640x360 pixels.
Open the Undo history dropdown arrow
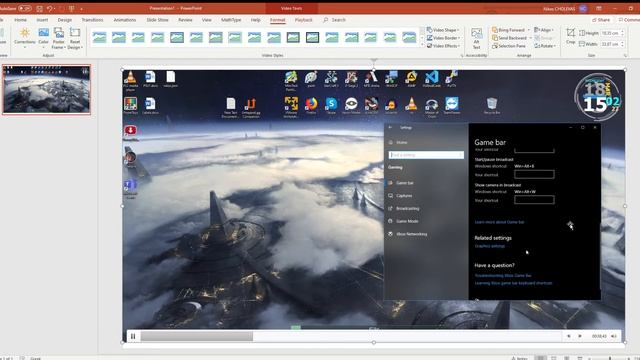click(55, 8)
